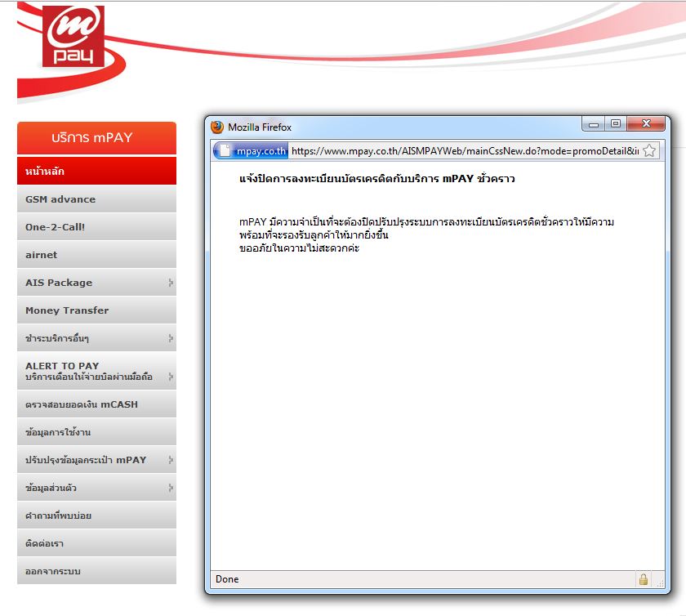
Task: Open คำถามที่พบบ่อย menu item
Action: [x=96, y=516]
